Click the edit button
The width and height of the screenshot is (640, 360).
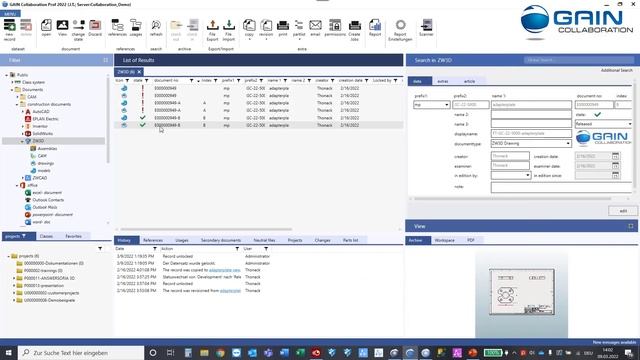(623, 211)
